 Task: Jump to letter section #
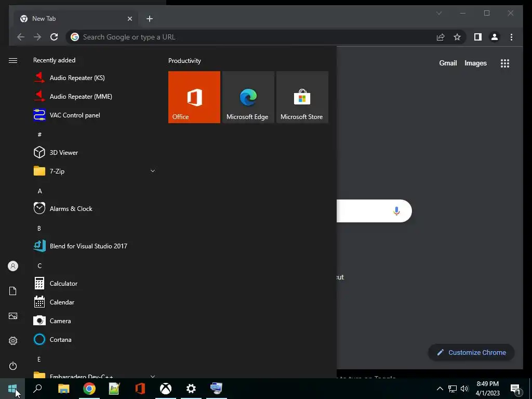pyautogui.click(x=39, y=135)
